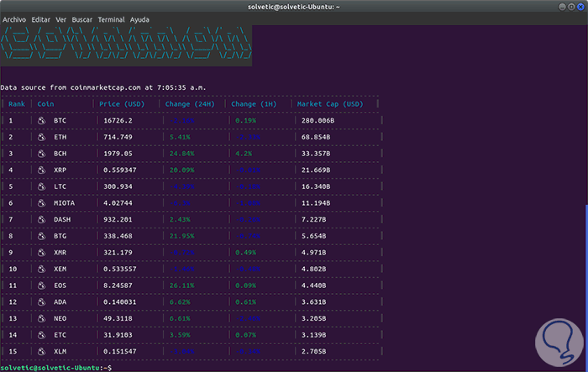Click the coin icon beside ETC
This screenshot has width=588, height=372.
pyautogui.click(x=41, y=335)
